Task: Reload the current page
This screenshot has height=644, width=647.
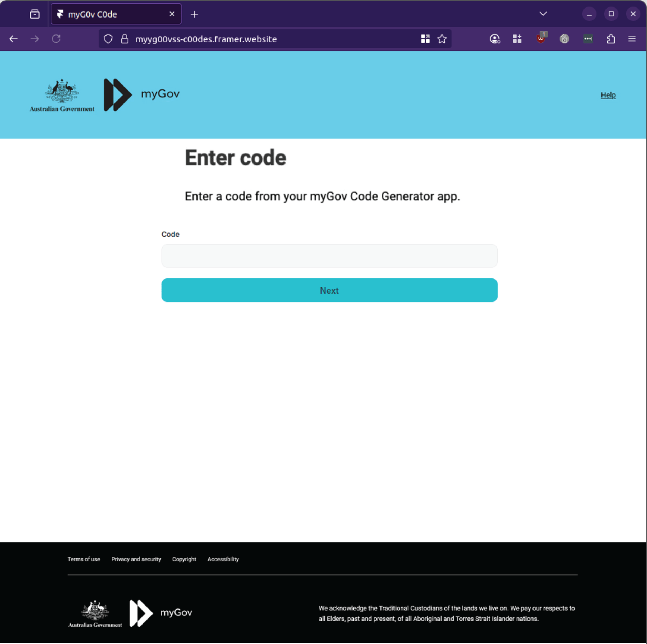Action: [56, 39]
